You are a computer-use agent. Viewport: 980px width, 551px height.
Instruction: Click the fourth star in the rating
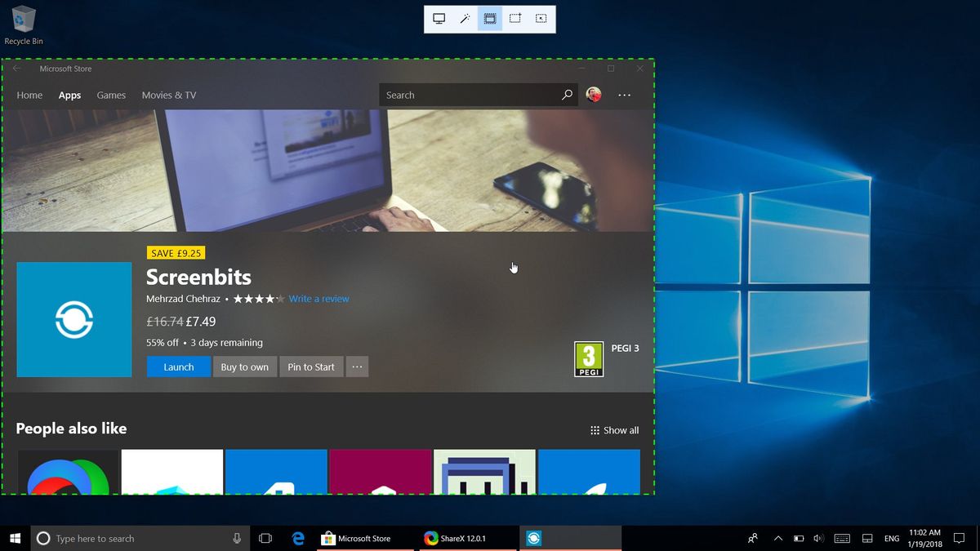[x=269, y=299]
